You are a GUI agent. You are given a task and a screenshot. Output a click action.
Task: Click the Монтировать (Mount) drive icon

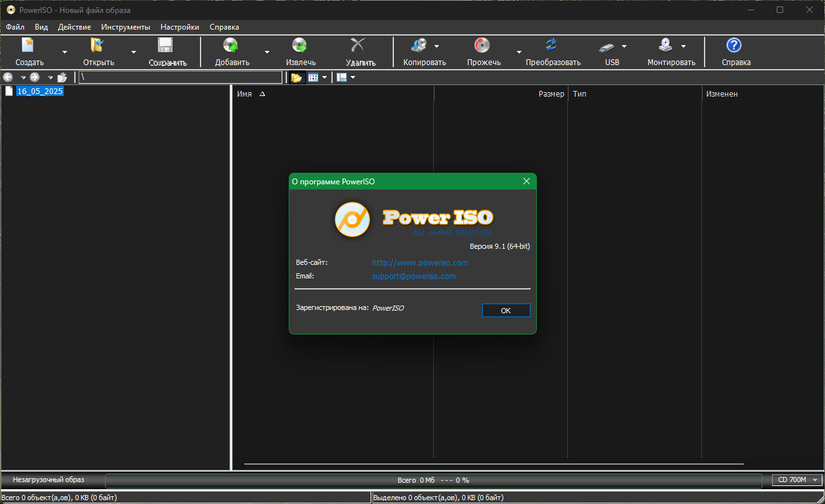point(666,45)
